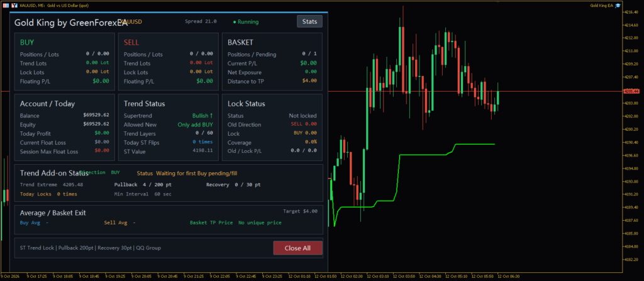Select the BUY panel header

click(27, 42)
